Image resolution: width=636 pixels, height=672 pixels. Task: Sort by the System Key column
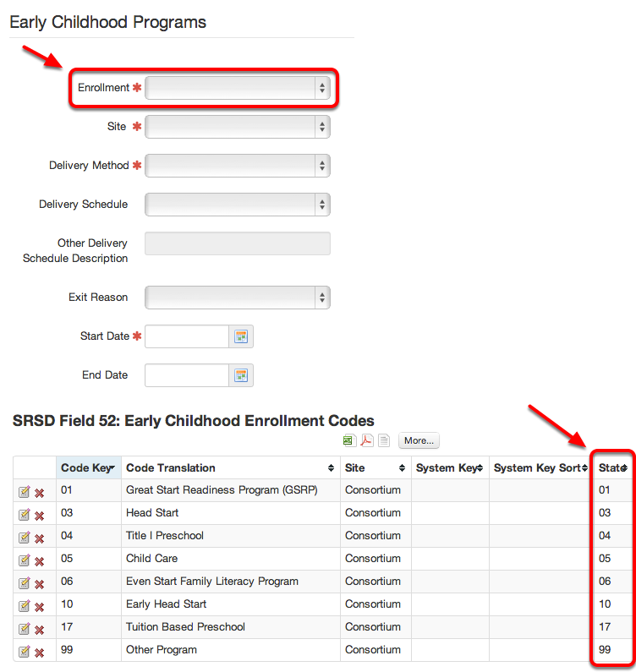450,468
